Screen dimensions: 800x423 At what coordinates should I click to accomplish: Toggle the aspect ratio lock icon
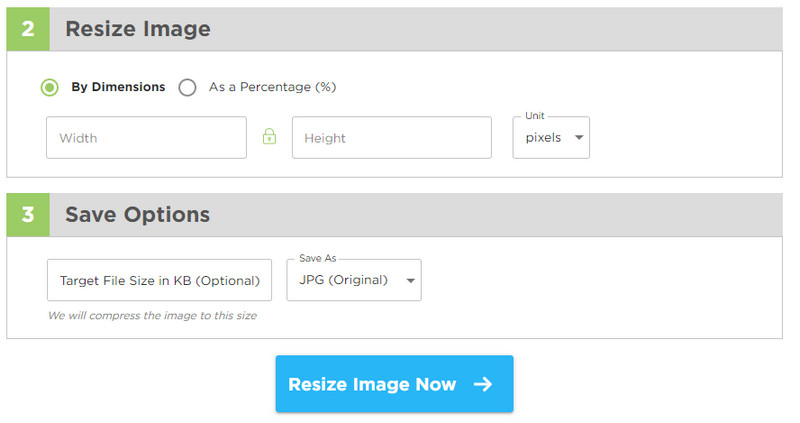click(269, 137)
